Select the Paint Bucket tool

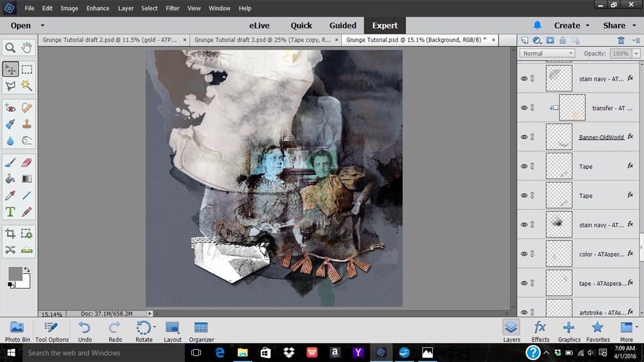pos(10,178)
